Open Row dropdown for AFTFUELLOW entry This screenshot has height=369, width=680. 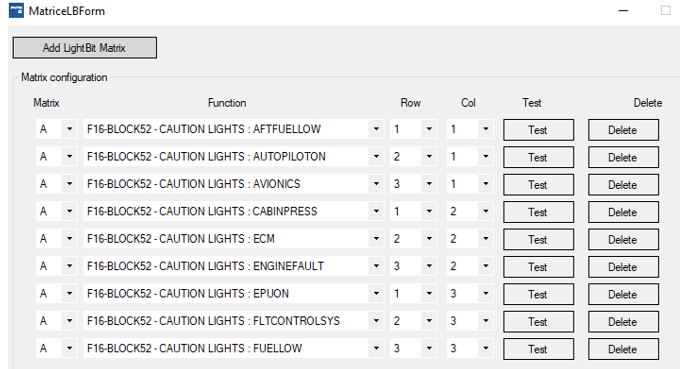click(x=429, y=129)
